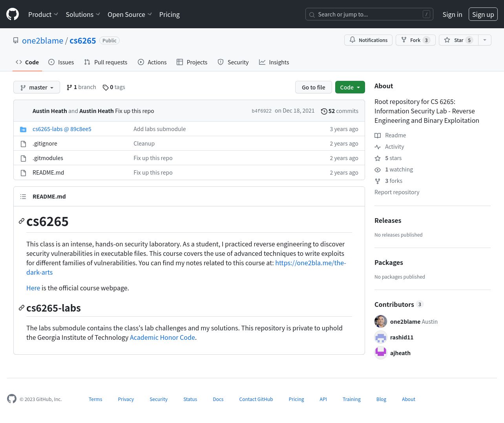Open the Contributors heading link

click(x=399, y=304)
